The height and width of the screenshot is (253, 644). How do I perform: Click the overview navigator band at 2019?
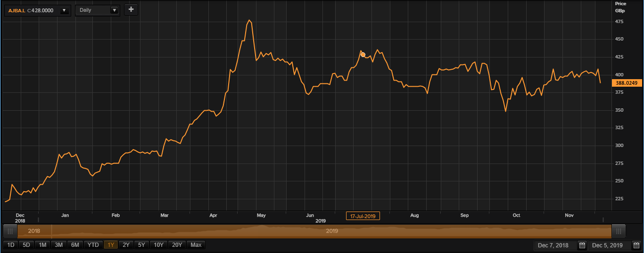click(x=332, y=231)
